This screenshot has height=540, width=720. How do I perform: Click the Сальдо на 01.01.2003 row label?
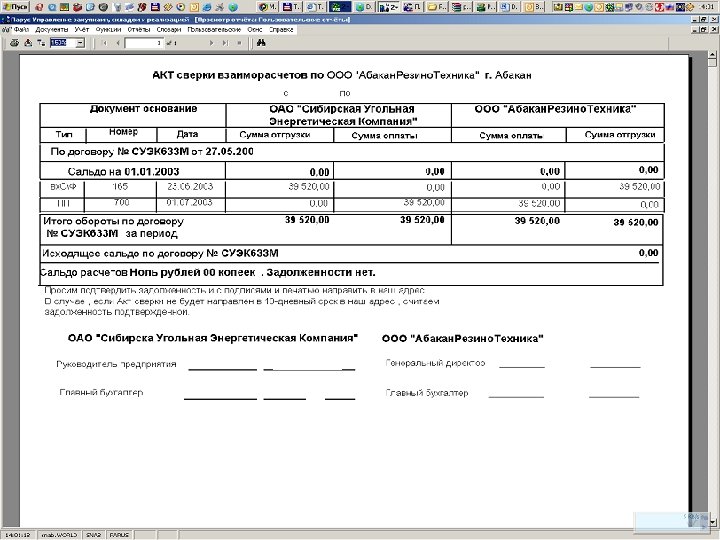(124, 172)
